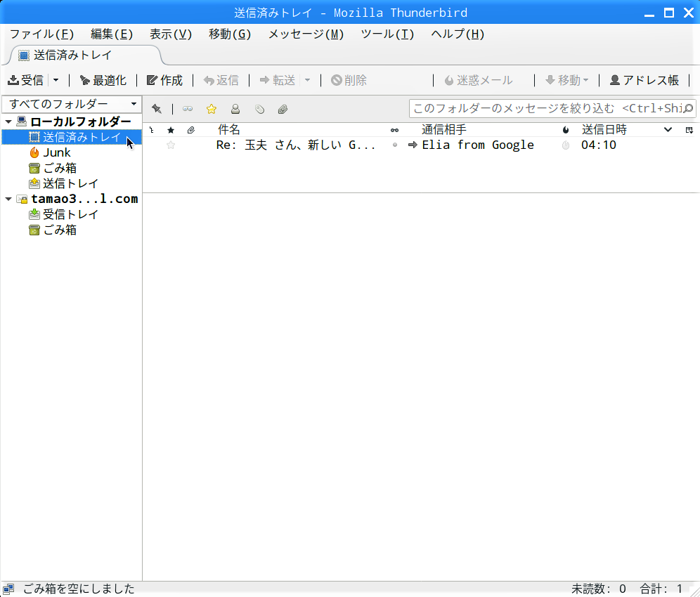Toggle junk status of the Elia message
The width and height of the screenshot is (700, 597).
566,145
